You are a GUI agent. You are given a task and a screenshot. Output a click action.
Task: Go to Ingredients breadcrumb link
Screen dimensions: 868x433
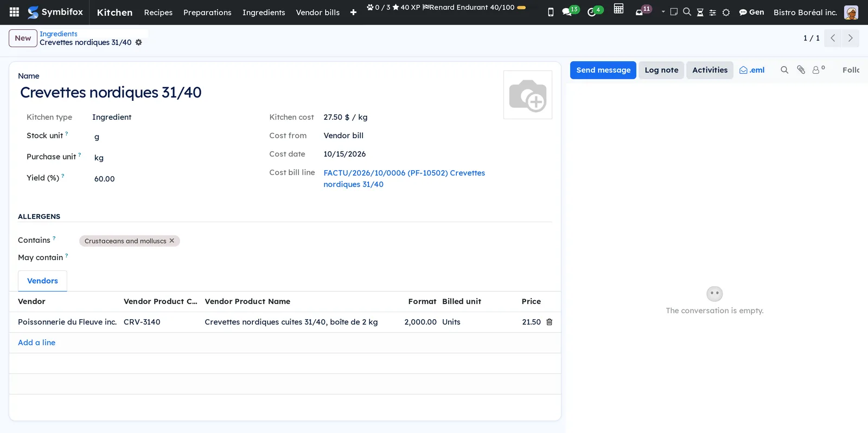tap(59, 34)
